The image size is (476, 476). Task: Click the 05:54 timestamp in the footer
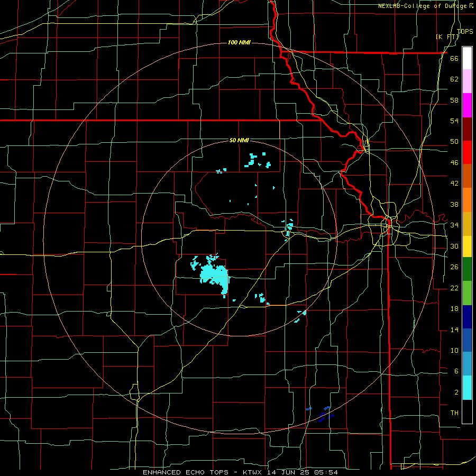(x=326, y=472)
